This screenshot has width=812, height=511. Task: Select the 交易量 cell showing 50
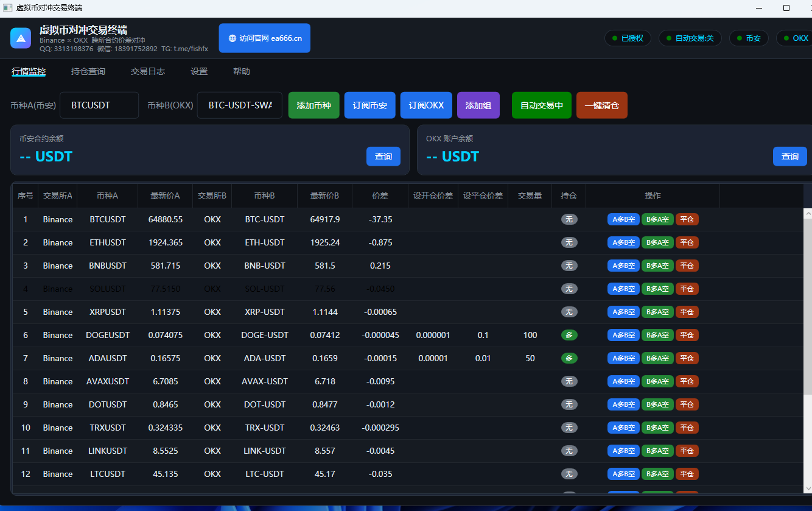coord(530,358)
